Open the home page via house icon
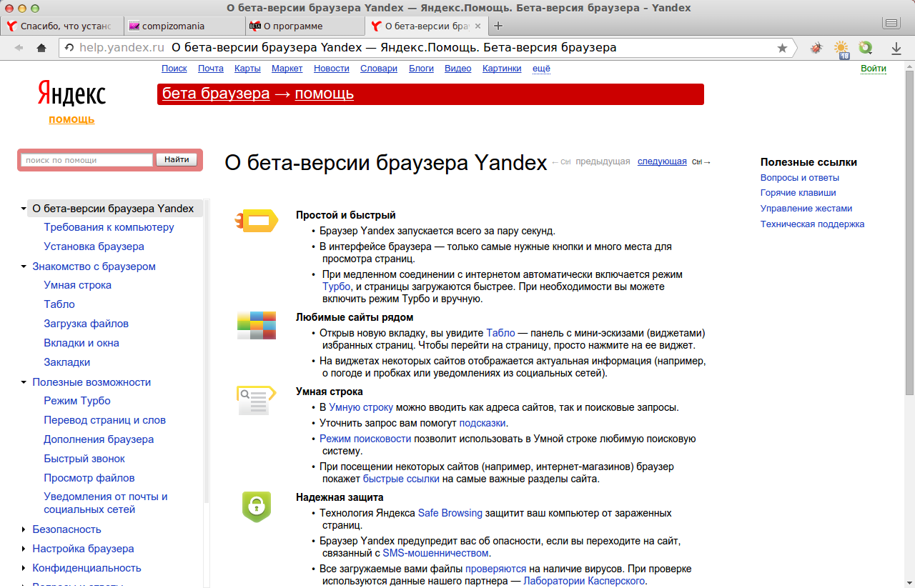 click(41, 48)
